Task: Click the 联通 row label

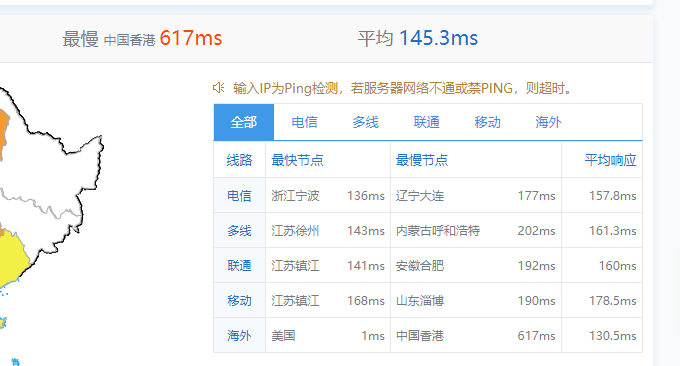Action: point(239,265)
